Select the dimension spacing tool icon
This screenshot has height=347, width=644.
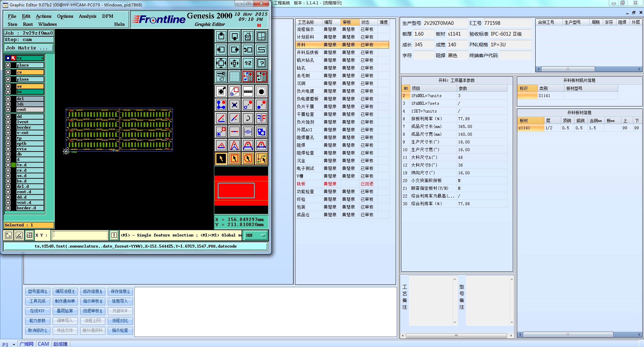248,132
